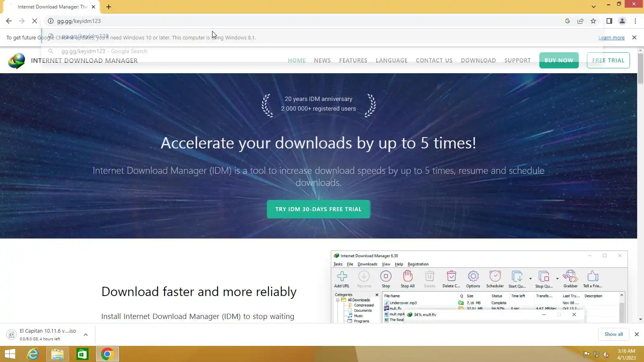Launch Internet Explorer from the taskbar

point(33,354)
